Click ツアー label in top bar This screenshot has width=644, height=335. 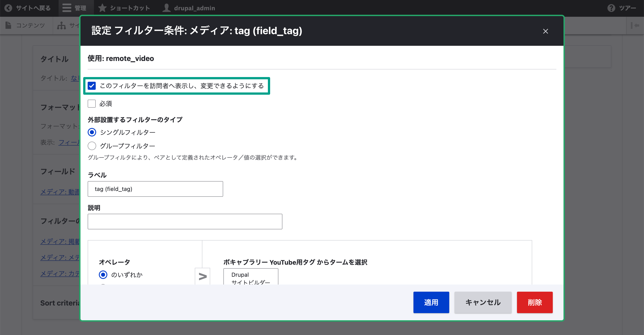[x=627, y=8]
